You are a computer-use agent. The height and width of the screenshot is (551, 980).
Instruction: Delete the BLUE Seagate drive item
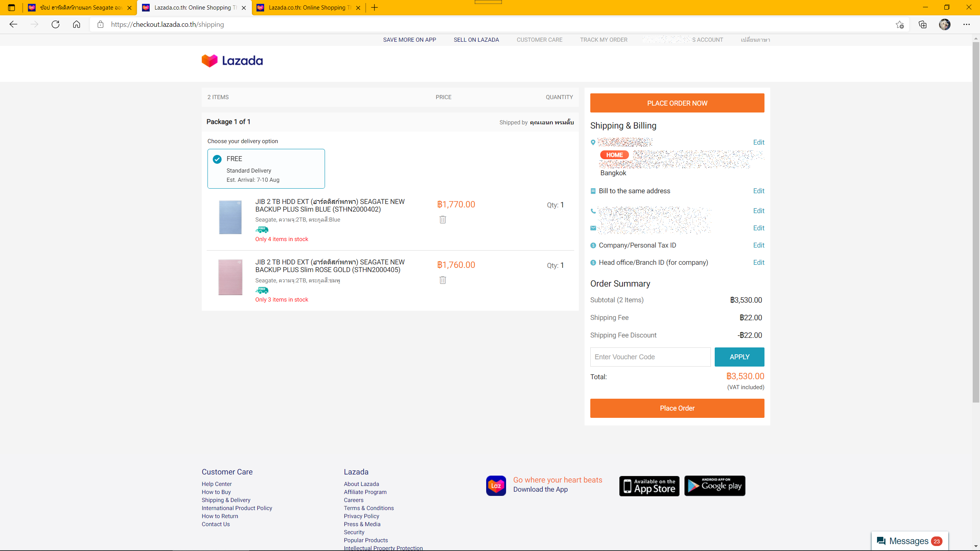tap(443, 220)
